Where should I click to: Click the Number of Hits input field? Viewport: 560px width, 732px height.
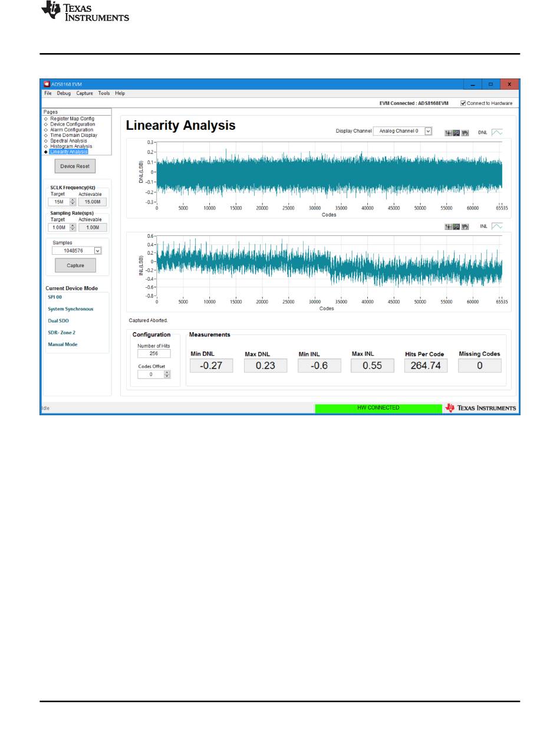tap(154, 354)
